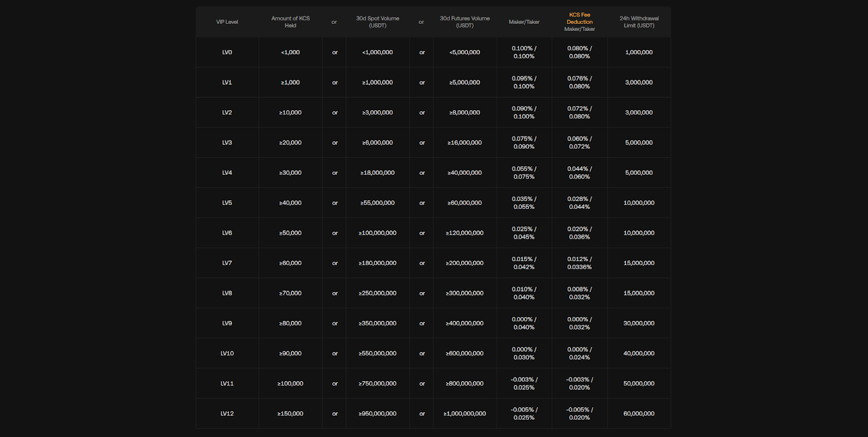Select the KCS held value ≥30,000
The height and width of the screenshot is (437, 868).
[x=290, y=173]
